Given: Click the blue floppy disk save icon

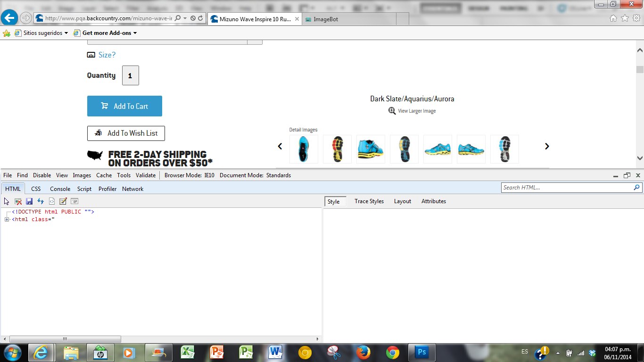Looking at the screenshot, I should tap(29, 201).
